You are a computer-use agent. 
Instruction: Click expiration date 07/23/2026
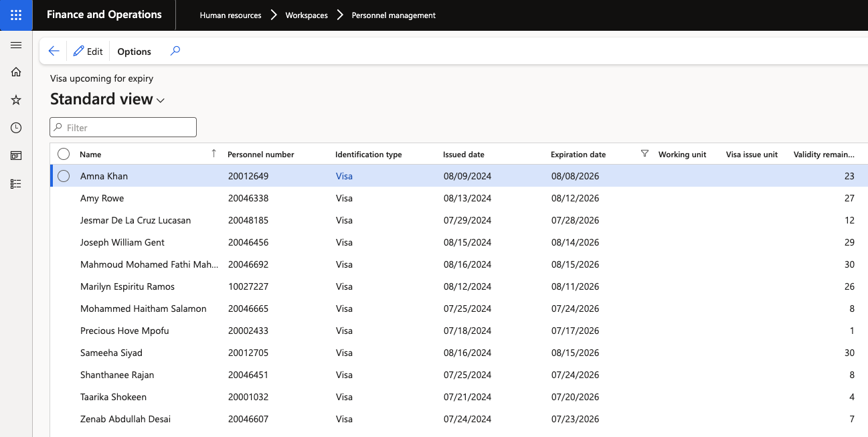click(x=575, y=419)
